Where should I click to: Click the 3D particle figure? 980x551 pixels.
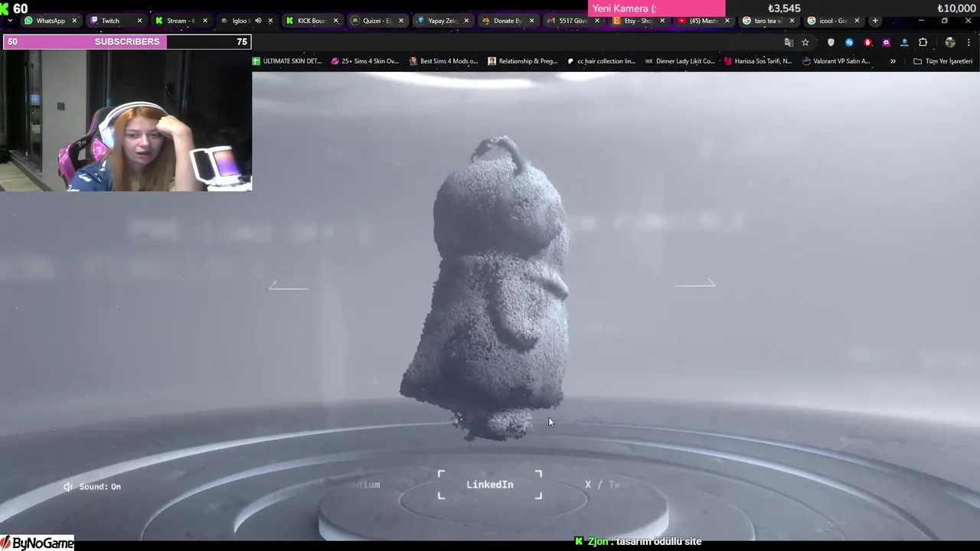[x=489, y=289]
